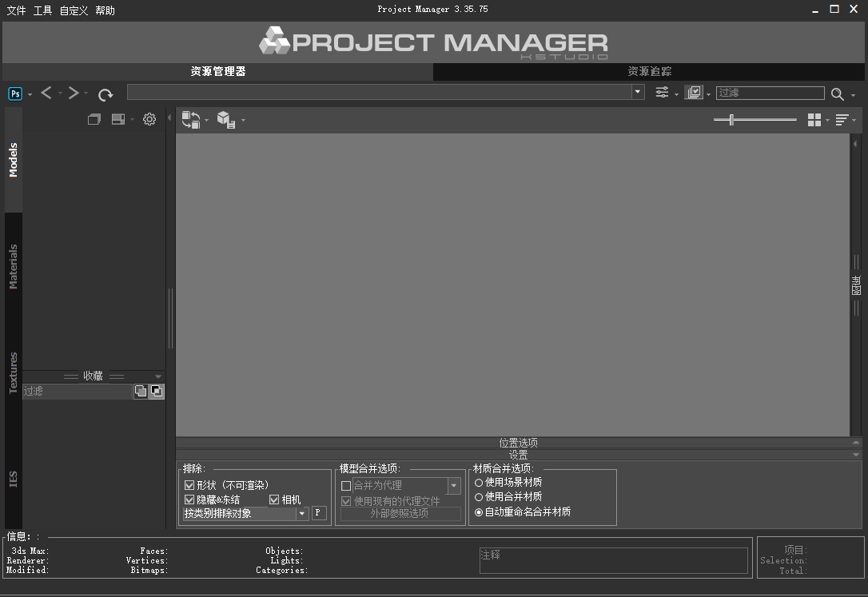Click the first copy icon beside favorites filter
This screenshot has height=597, width=868.
click(x=141, y=391)
